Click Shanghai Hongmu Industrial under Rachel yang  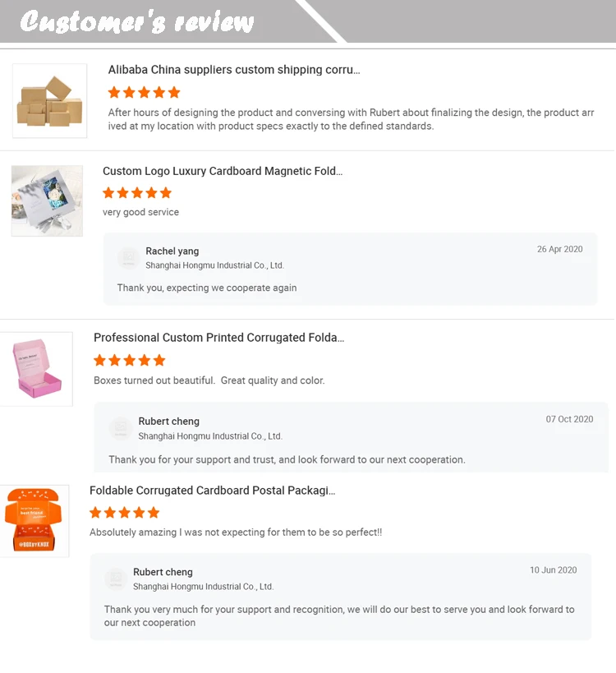tap(214, 265)
